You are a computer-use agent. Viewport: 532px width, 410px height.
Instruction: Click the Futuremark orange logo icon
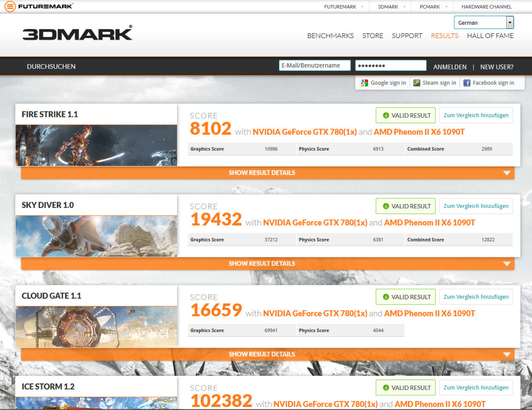pos(10,6)
